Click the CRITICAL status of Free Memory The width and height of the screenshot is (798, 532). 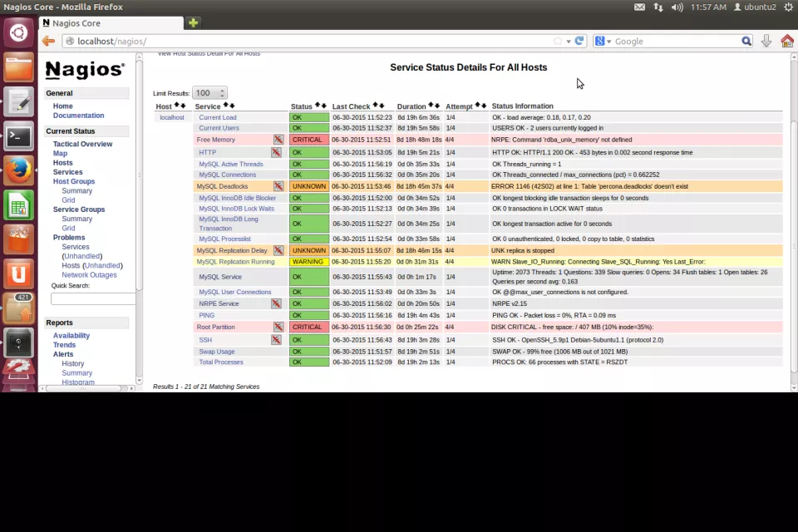(x=309, y=140)
